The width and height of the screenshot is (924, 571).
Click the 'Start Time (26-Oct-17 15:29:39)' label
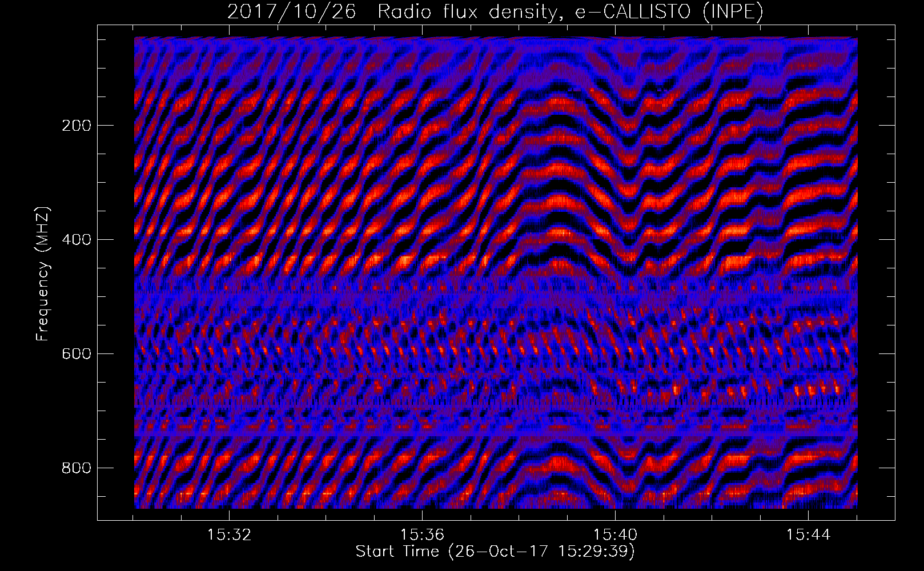click(x=495, y=552)
